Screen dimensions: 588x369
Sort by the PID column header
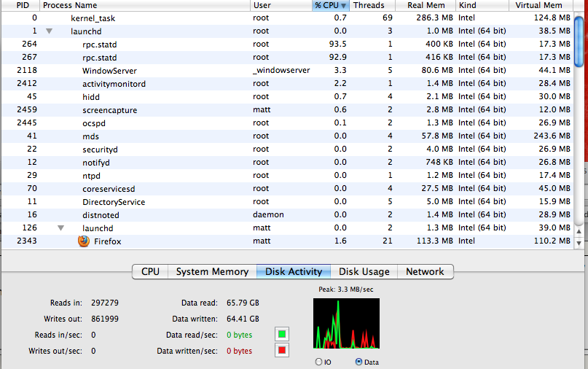(x=20, y=5)
